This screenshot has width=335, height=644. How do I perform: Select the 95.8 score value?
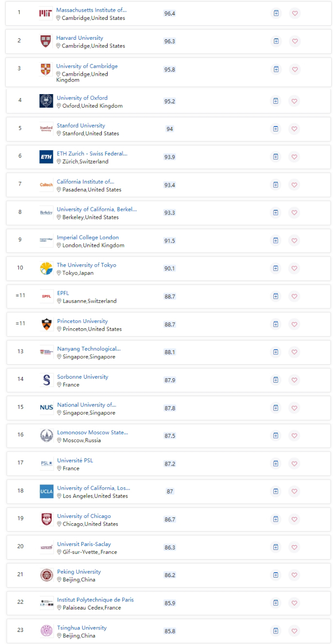click(x=170, y=70)
